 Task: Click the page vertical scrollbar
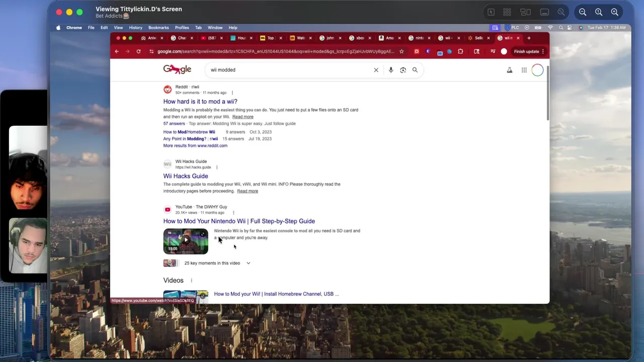tap(547, 93)
